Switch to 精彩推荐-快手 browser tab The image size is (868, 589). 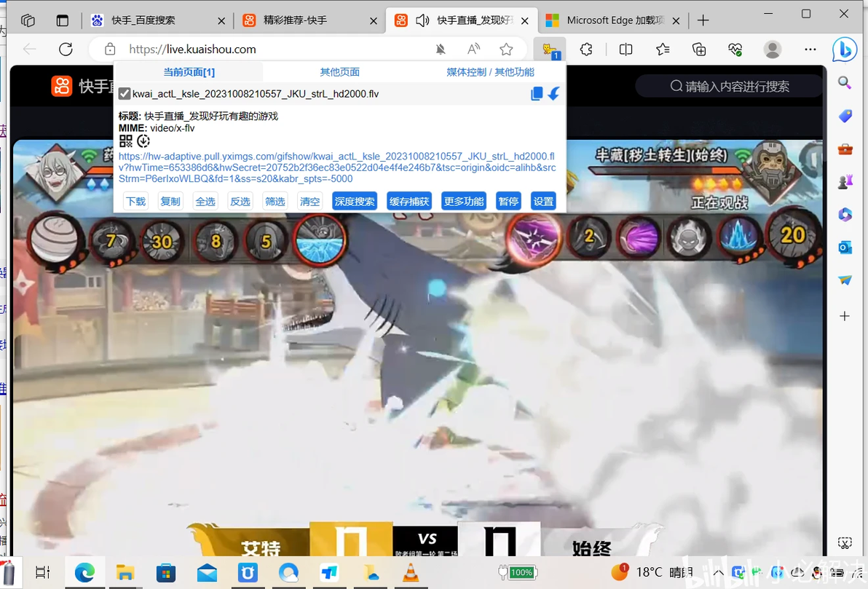tap(309, 20)
